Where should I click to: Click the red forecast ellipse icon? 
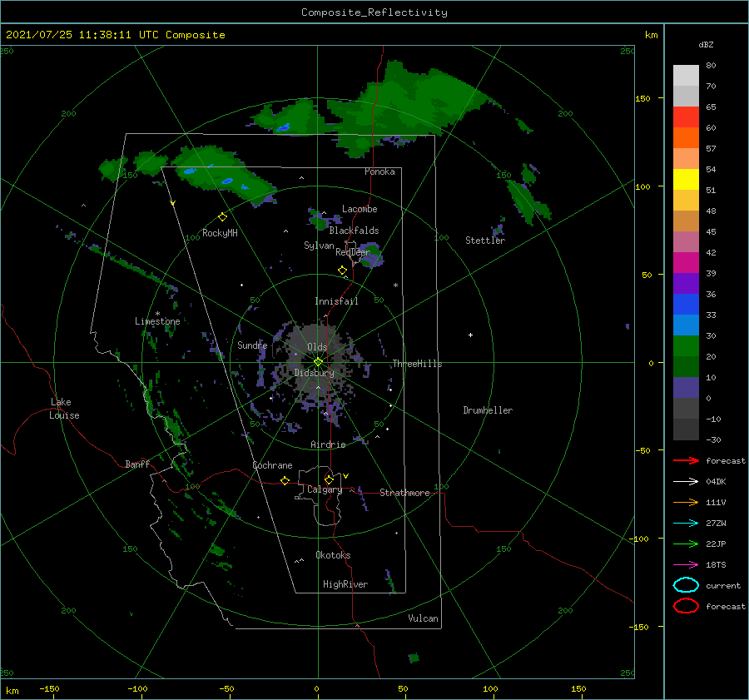point(686,606)
